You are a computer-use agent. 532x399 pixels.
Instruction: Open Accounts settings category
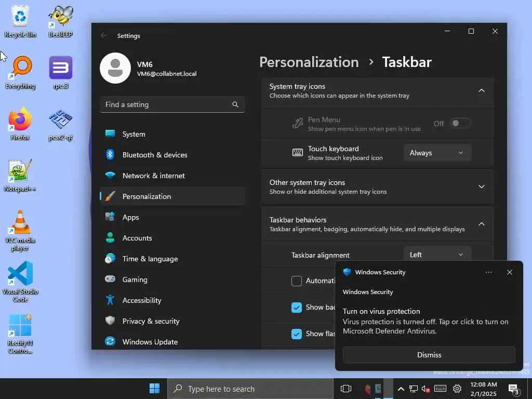point(172,238)
